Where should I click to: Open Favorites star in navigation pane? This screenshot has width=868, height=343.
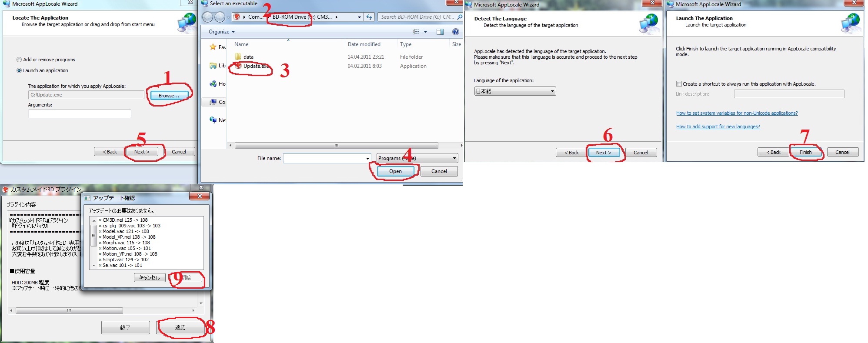point(213,47)
